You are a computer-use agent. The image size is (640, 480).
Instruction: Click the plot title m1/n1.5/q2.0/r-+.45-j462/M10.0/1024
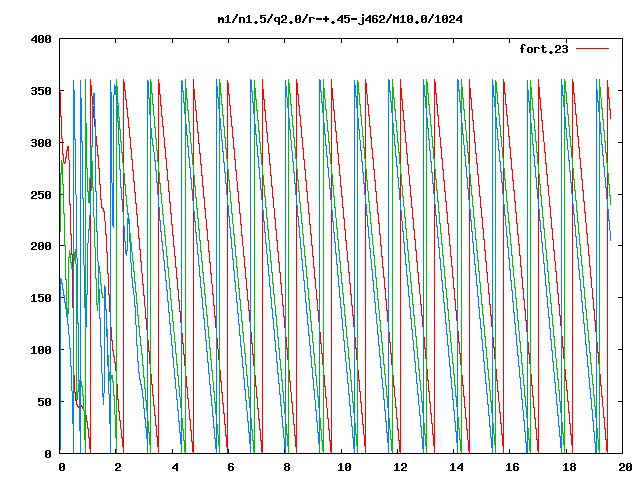pos(340,20)
